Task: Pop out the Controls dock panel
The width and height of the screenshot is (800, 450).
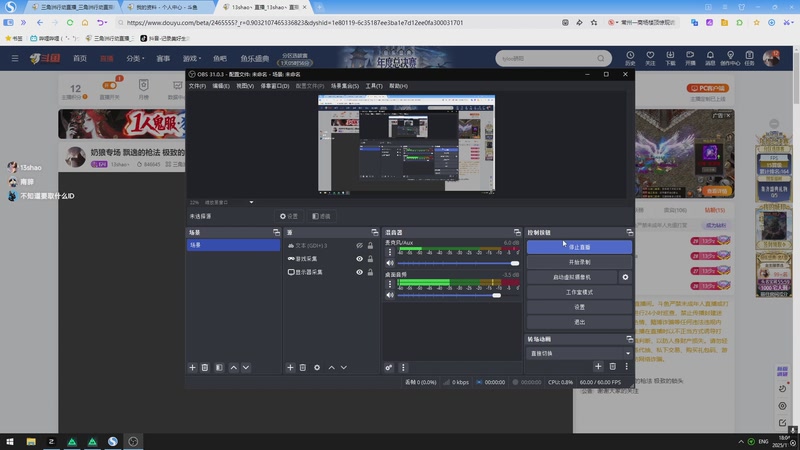Action: pyautogui.click(x=629, y=232)
